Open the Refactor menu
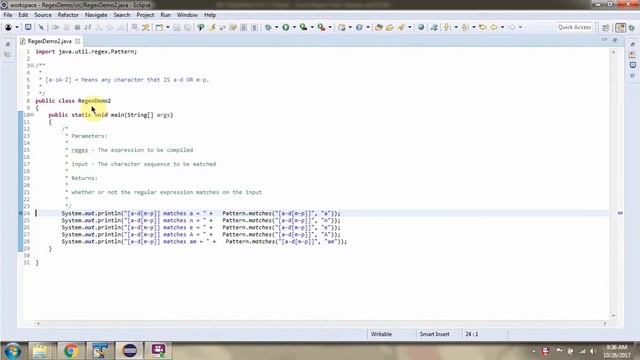The height and width of the screenshot is (360, 640). tap(68, 15)
